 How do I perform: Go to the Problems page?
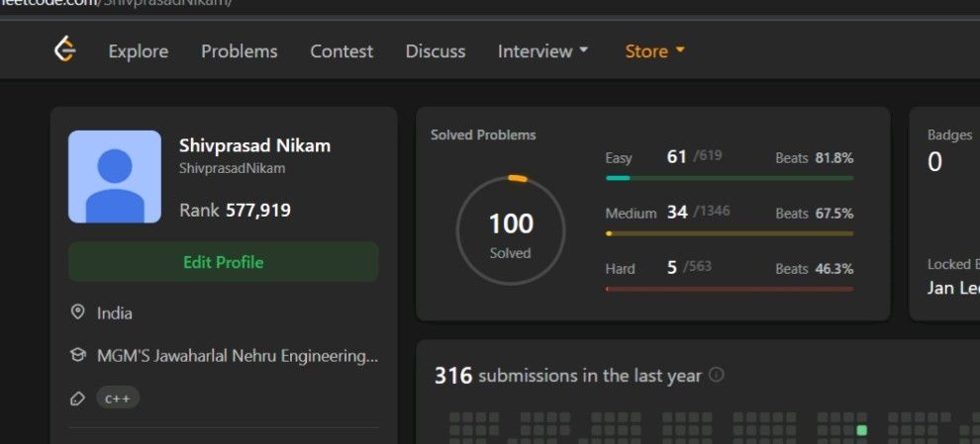coord(240,51)
